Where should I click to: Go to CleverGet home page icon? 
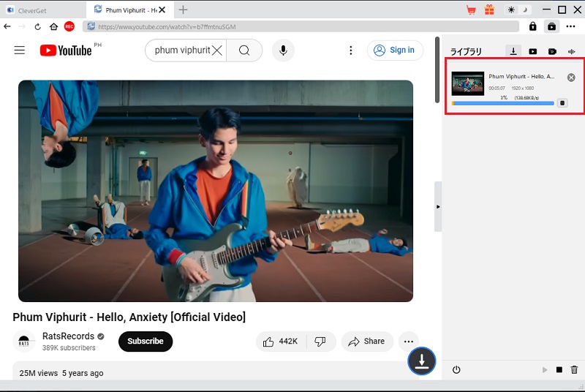coord(53,26)
